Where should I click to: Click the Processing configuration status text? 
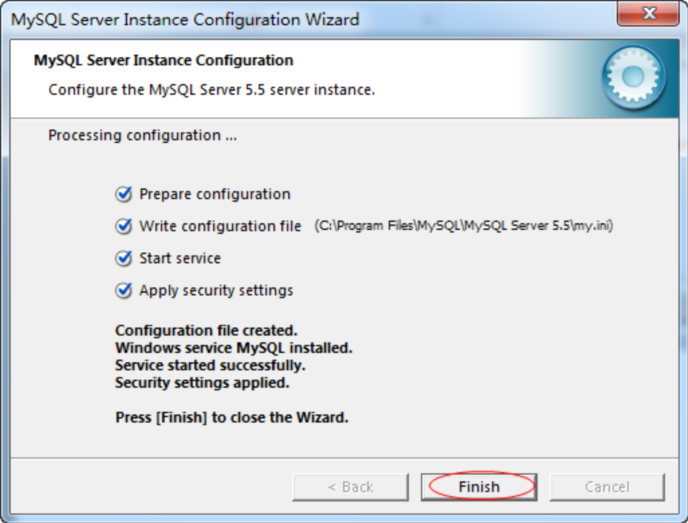coord(142,135)
